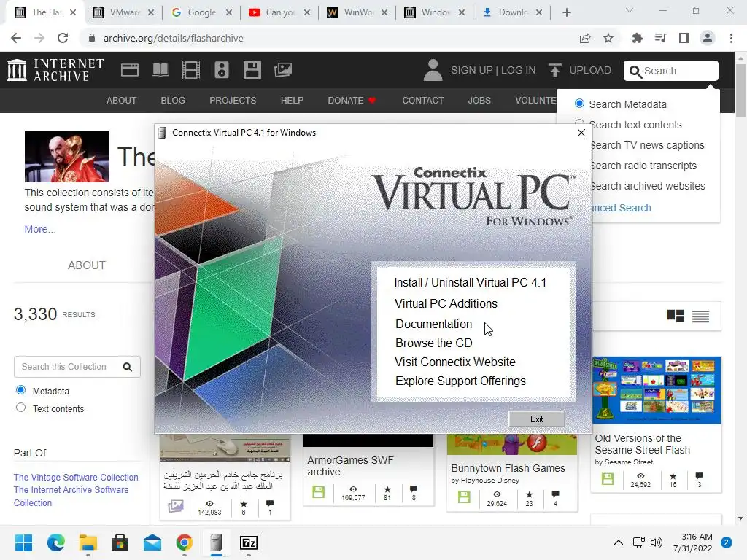Open Bunnytown Flash Games item
Viewport: 747px width, 560px height.
pos(508,468)
